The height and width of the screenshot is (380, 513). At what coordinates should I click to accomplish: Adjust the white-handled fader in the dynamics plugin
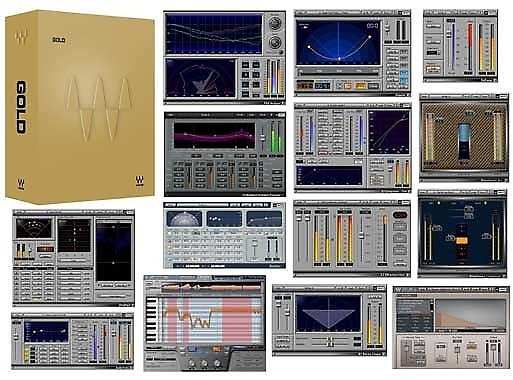[362, 236]
